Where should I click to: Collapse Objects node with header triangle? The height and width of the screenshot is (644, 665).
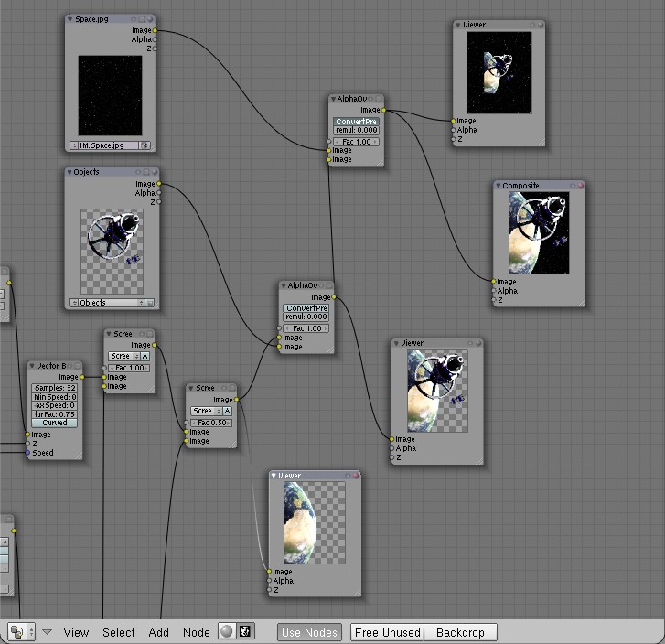click(70, 172)
